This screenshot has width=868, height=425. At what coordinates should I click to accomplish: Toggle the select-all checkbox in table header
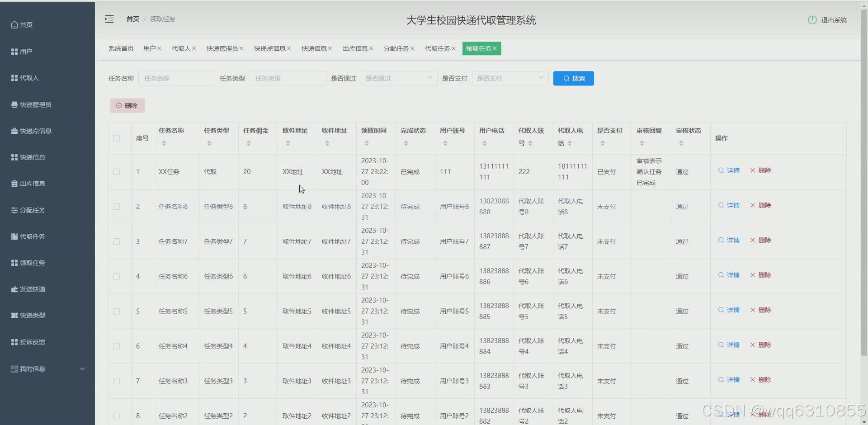click(117, 138)
